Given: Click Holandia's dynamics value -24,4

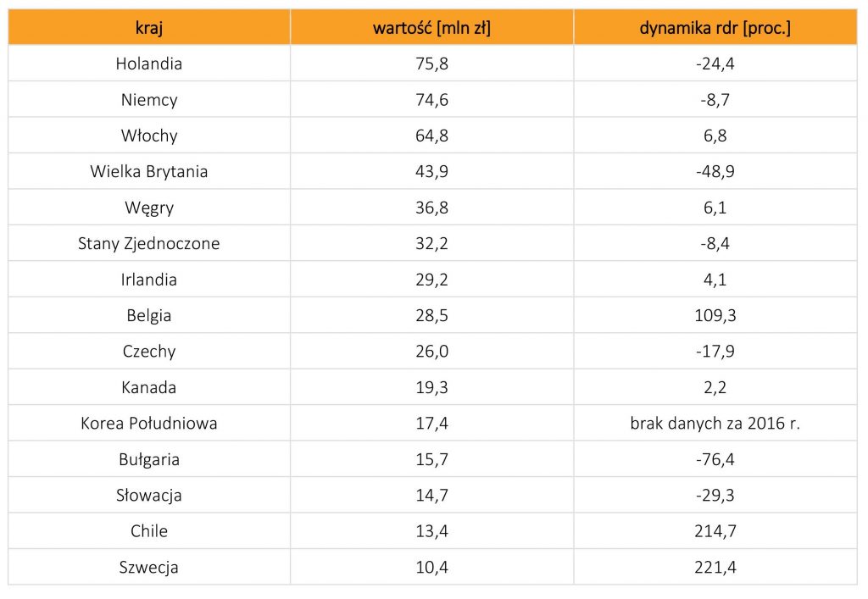Looking at the screenshot, I should (x=715, y=64).
